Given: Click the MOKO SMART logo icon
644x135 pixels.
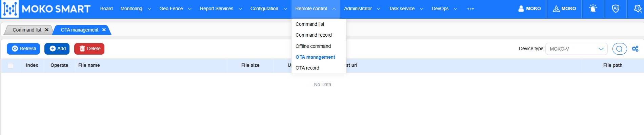Looking at the screenshot, I should coord(10,9).
